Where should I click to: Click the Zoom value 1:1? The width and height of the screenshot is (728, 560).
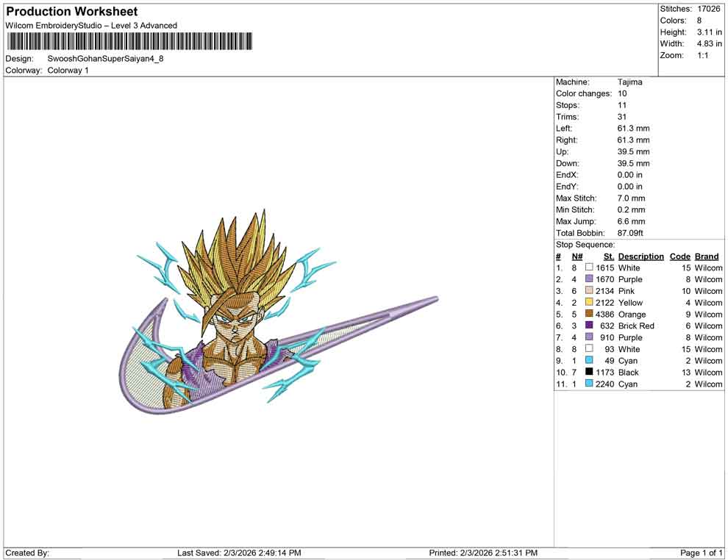pos(703,55)
